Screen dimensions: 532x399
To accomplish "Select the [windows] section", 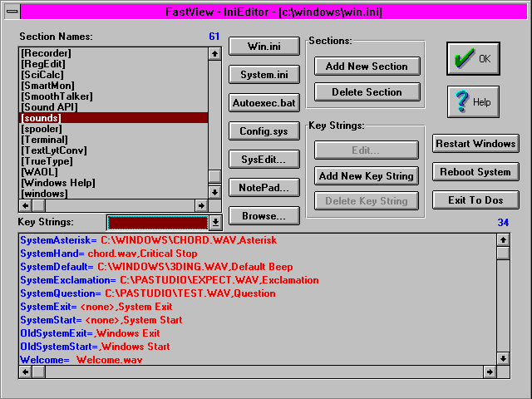I will coord(113,194).
